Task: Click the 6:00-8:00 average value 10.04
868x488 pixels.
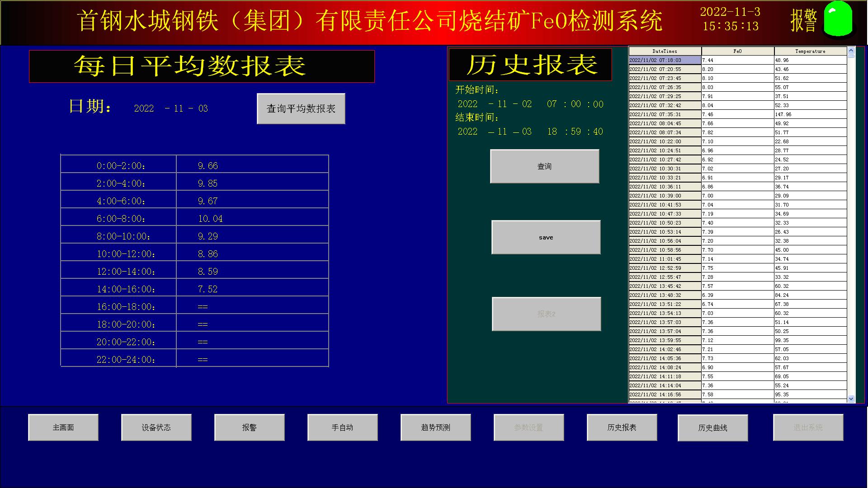Action: (210, 219)
